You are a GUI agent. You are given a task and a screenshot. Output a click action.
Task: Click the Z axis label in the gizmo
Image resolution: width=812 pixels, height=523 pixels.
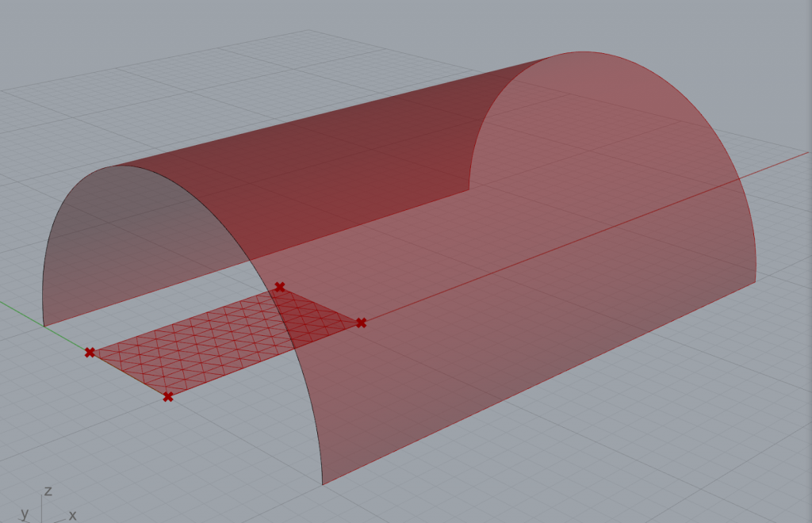[x=48, y=491]
